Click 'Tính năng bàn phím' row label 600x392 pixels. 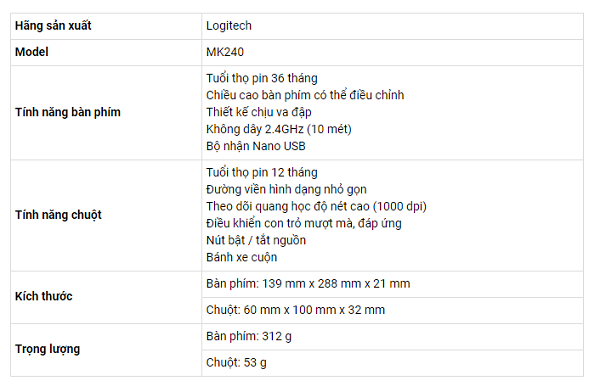pyautogui.click(x=68, y=112)
